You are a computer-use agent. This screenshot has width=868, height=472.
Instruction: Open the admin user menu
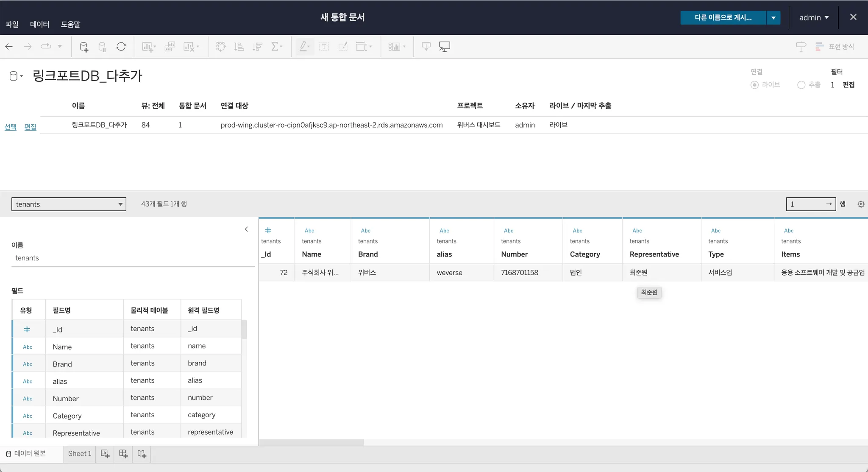point(814,18)
